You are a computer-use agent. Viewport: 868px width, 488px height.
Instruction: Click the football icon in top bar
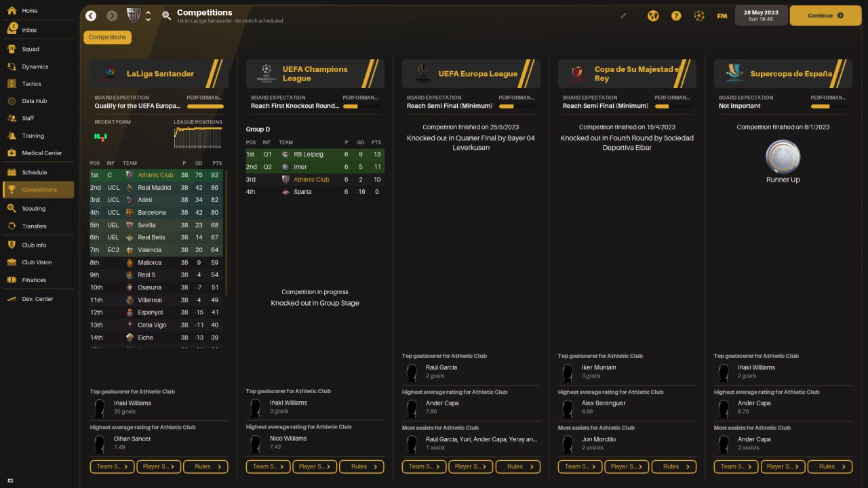(x=699, y=16)
